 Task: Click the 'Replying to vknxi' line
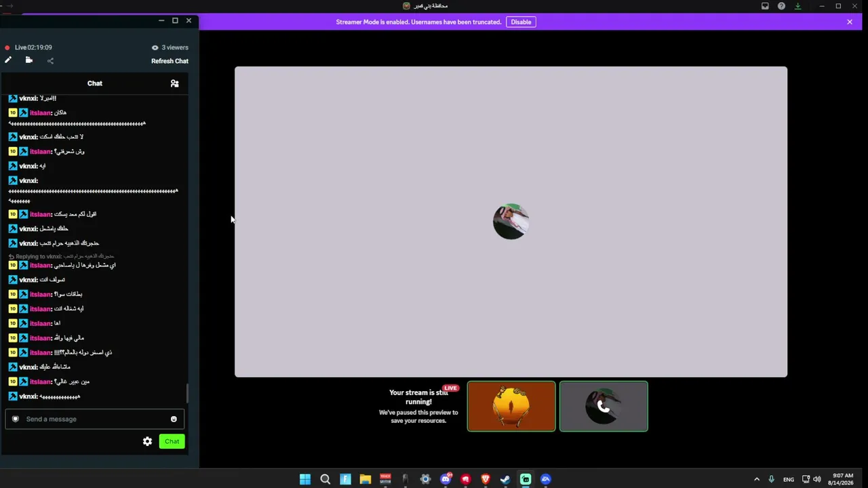pyautogui.click(x=62, y=256)
